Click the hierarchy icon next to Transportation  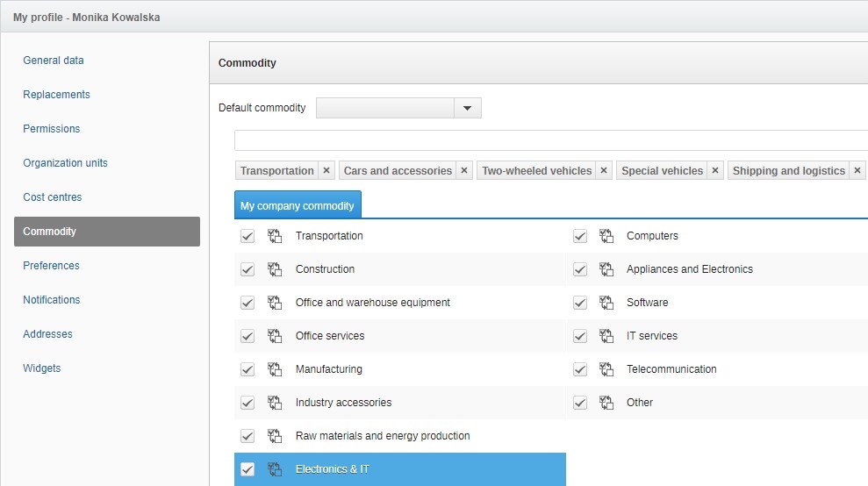pyautogui.click(x=275, y=236)
